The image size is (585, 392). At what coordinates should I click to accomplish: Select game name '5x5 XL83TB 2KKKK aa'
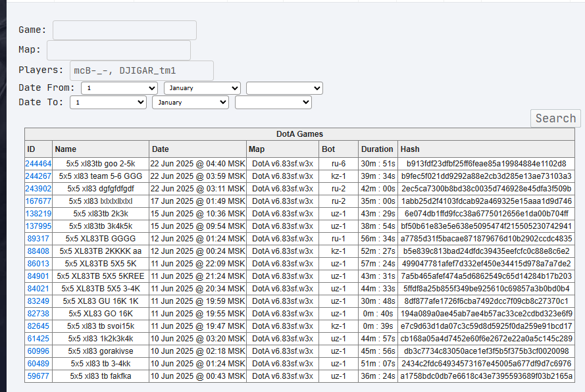click(101, 251)
